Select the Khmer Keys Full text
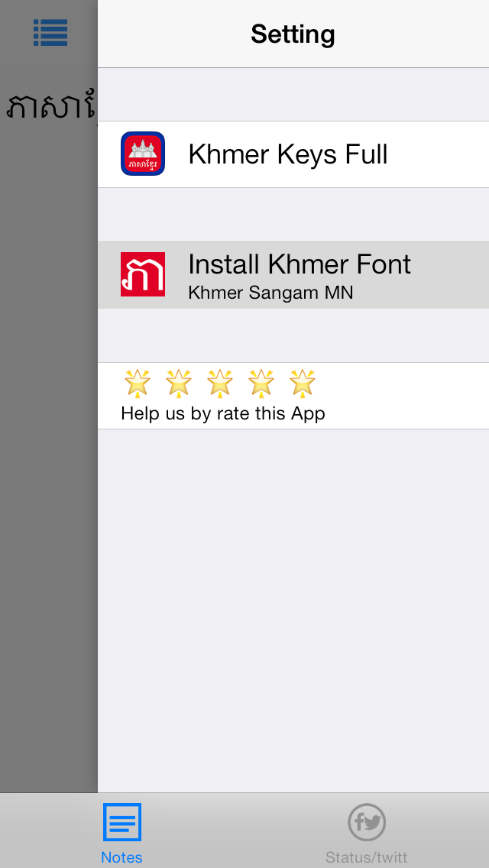 [288, 154]
